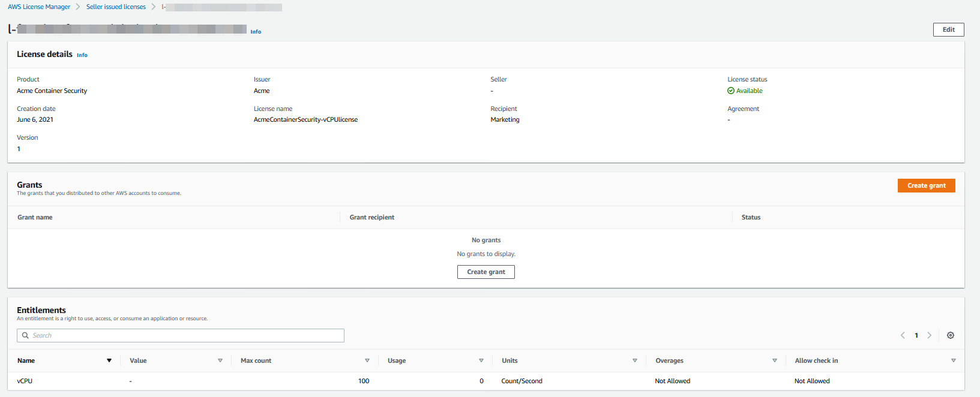The width and height of the screenshot is (980, 397).
Task: Click license name AcmeContainerSecurity-vCPUlicense
Action: pos(305,119)
